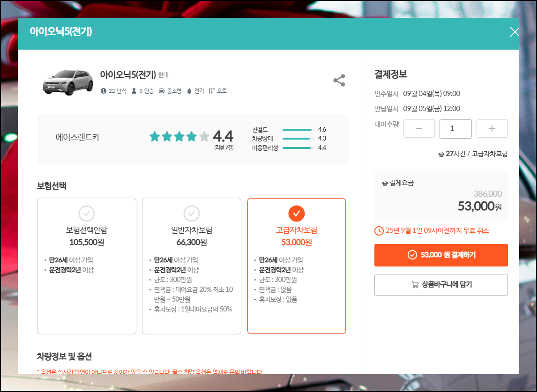Click the 5 인승 person icon
Screen dimensions: 537x392
point(134,91)
